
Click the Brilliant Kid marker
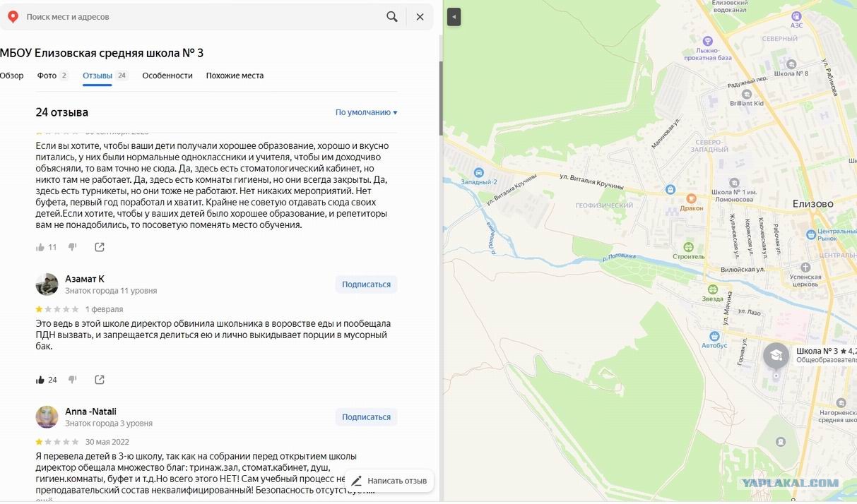coord(747,93)
